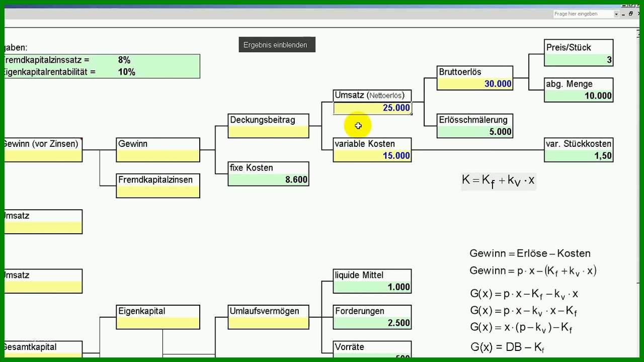Click the 'Preis/Stück' label
Screen dimensions: 644x362
tap(569, 48)
